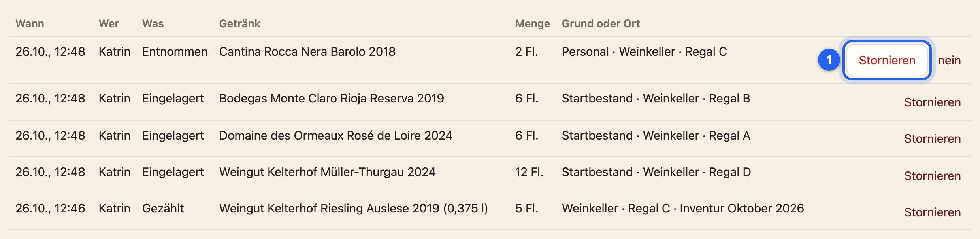The height and width of the screenshot is (239, 980).
Task: Select the Bodegas Monte Claro Rioja Reserva text
Action: 332,99
